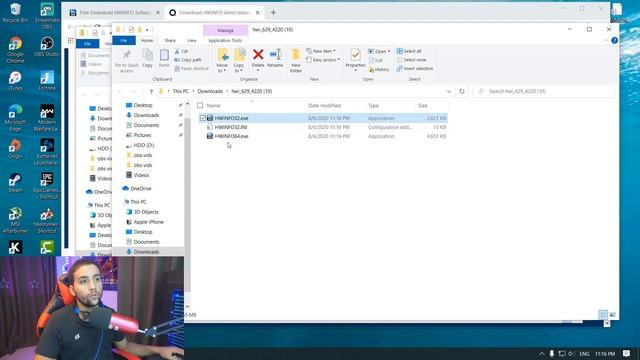Toggle select-all checkbox in Name header

[x=200, y=105]
